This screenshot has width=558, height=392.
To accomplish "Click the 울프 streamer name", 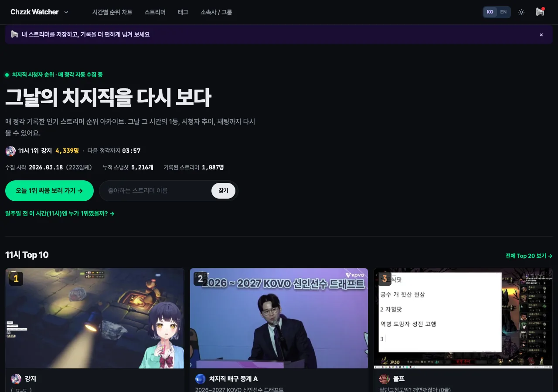I will tap(399, 379).
